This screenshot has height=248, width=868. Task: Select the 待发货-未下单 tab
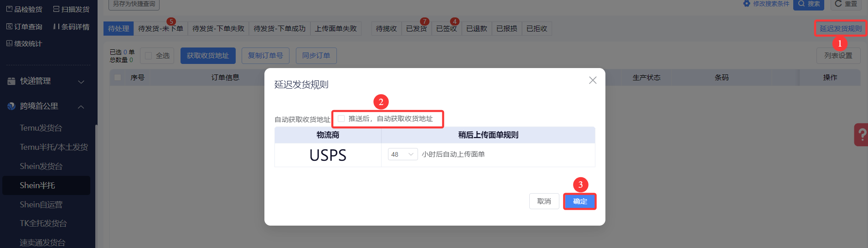tap(160, 28)
